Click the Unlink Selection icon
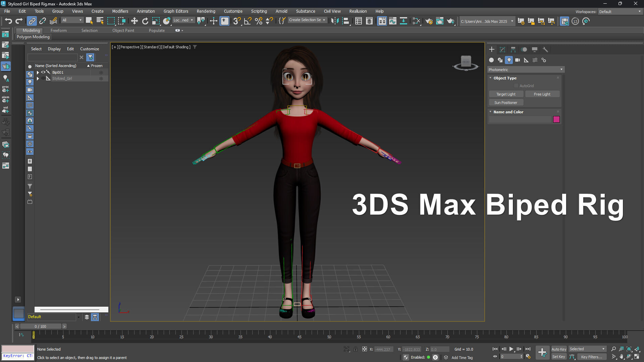This screenshot has height=362, width=644. [43, 21]
